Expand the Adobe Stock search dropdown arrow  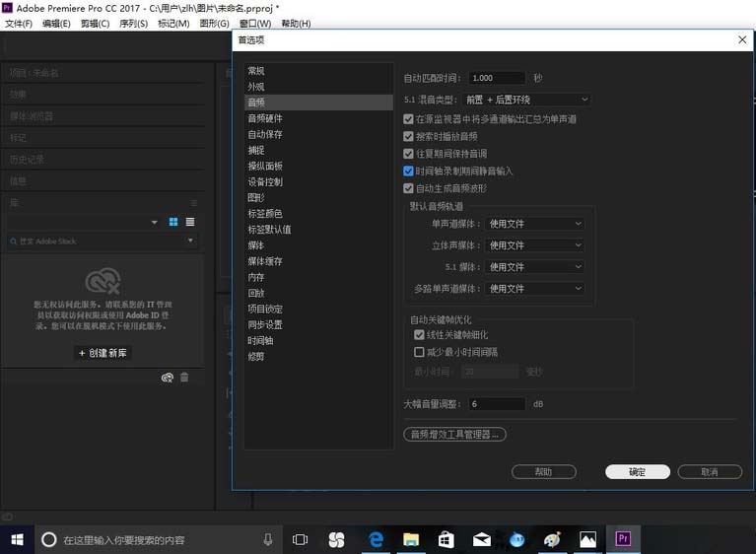coord(190,241)
